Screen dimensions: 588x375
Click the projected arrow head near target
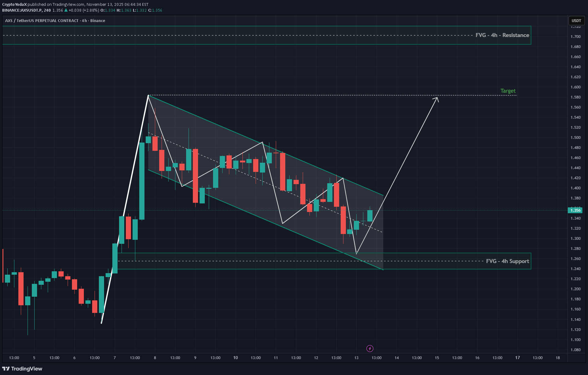click(437, 98)
